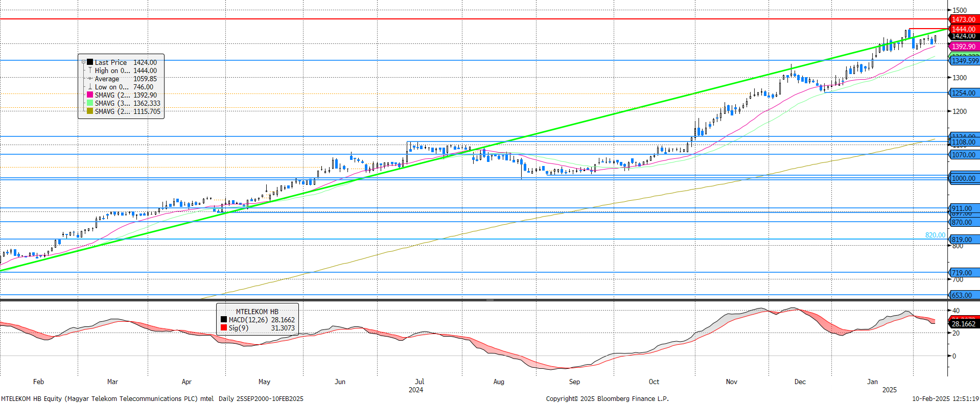This screenshot has width=980, height=403.
Task: Click the Apr label on time axis
Action: tap(186, 382)
